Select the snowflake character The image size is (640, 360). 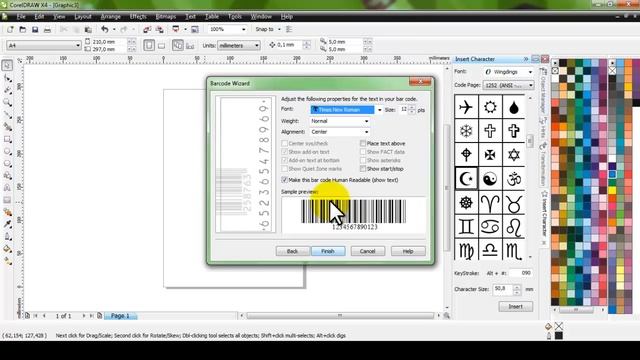(x=466, y=131)
